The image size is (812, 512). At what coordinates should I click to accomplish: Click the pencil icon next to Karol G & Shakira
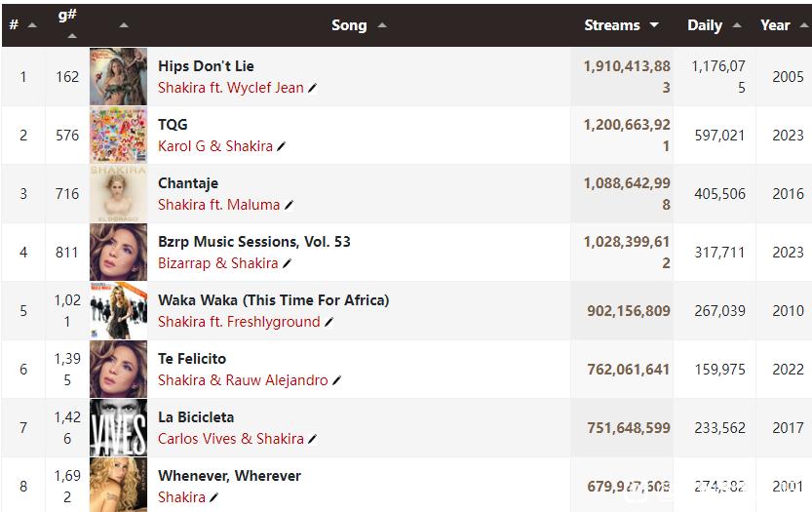[281, 146]
